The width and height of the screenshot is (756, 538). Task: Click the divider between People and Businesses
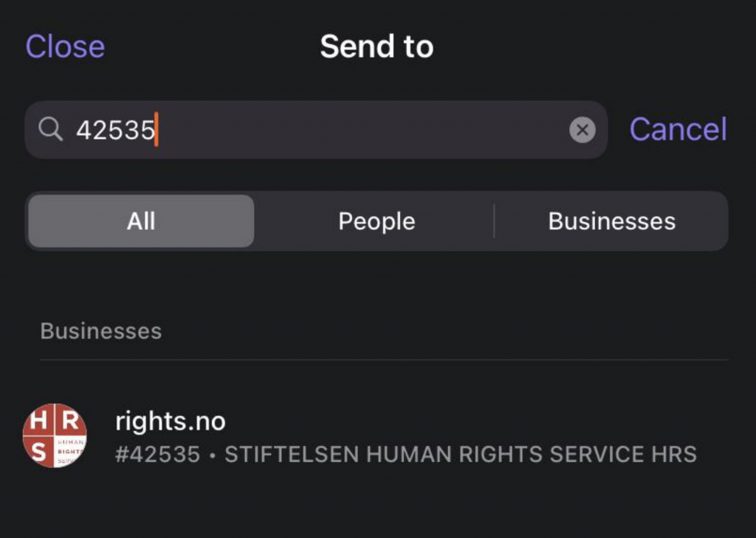coord(494,221)
